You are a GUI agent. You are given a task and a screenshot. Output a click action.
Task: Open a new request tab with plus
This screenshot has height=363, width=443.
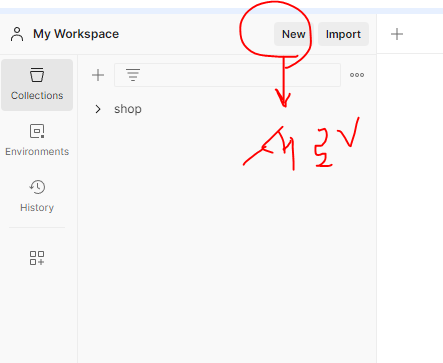[397, 34]
